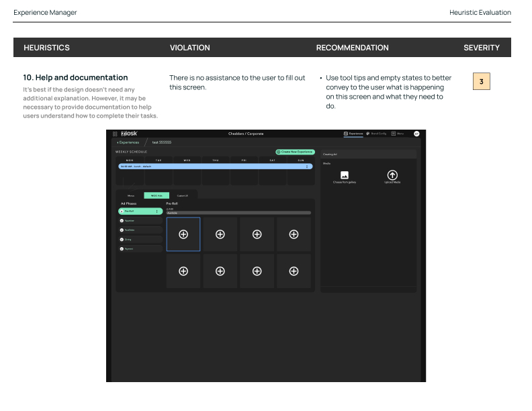Switch to the Custom UX tab
The height and width of the screenshot is (411, 532).
coord(183,195)
